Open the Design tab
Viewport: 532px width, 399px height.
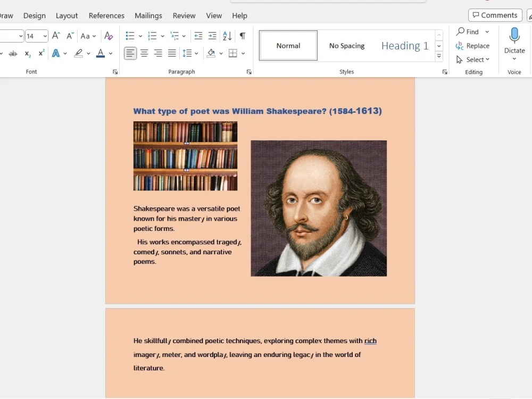click(34, 15)
